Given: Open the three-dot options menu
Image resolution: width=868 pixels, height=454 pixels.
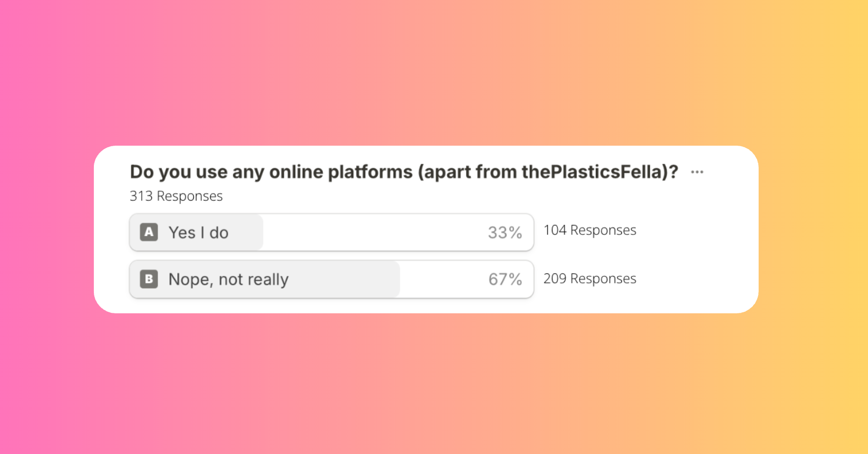Looking at the screenshot, I should click(697, 172).
